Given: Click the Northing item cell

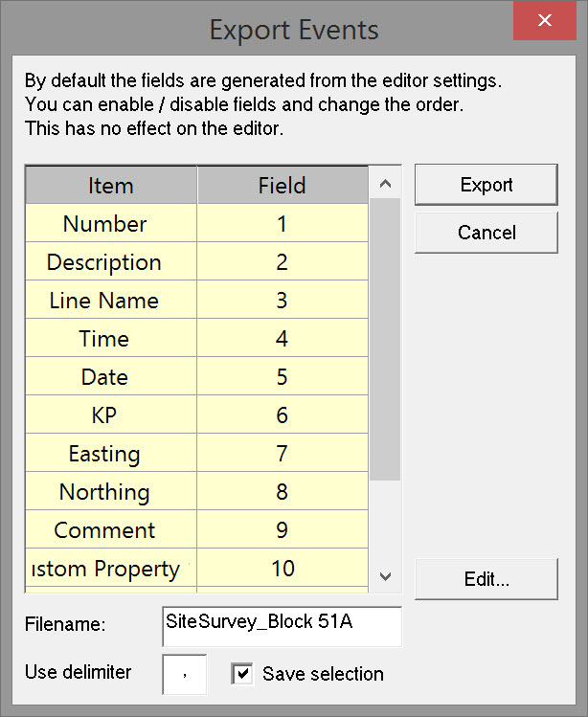Looking at the screenshot, I should point(104,492).
